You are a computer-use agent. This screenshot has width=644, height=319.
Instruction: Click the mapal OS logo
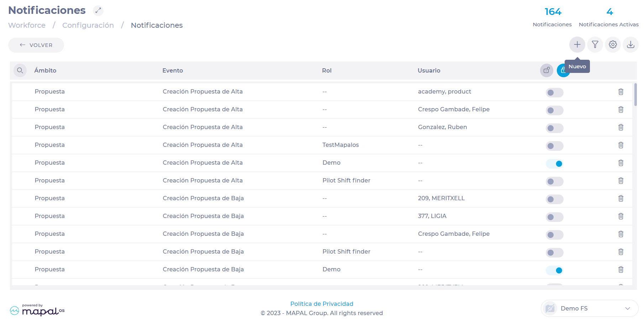click(37, 310)
